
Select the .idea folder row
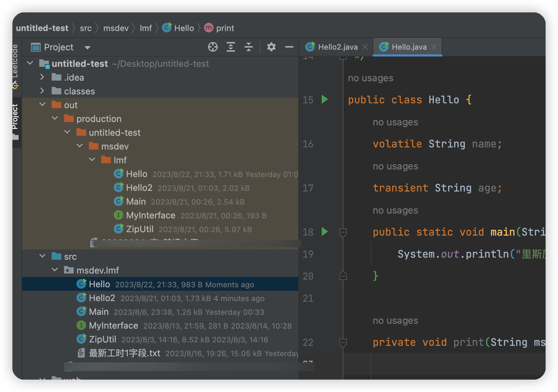160,78
